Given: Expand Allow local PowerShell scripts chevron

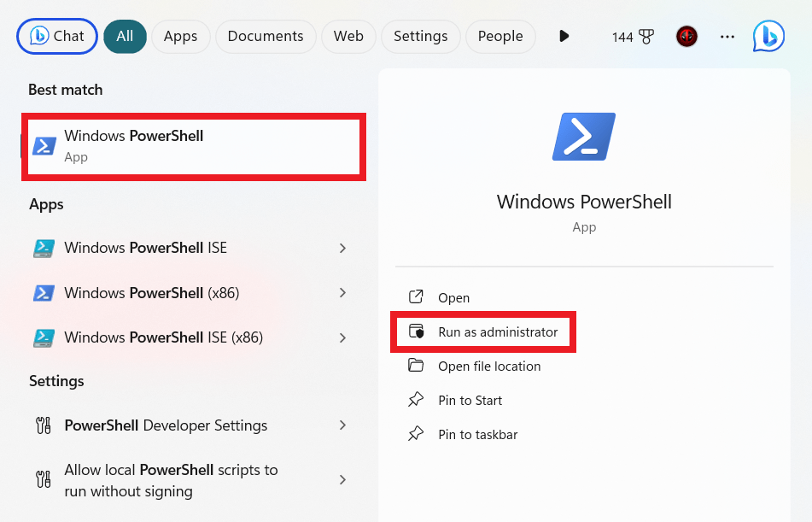Looking at the screenshot, I should coord(342,479).
